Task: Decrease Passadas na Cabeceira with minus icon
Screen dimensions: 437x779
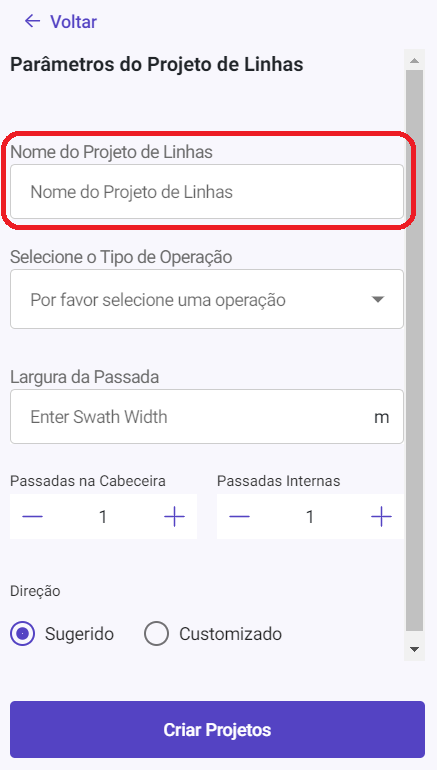Action: tap(33, 517)
